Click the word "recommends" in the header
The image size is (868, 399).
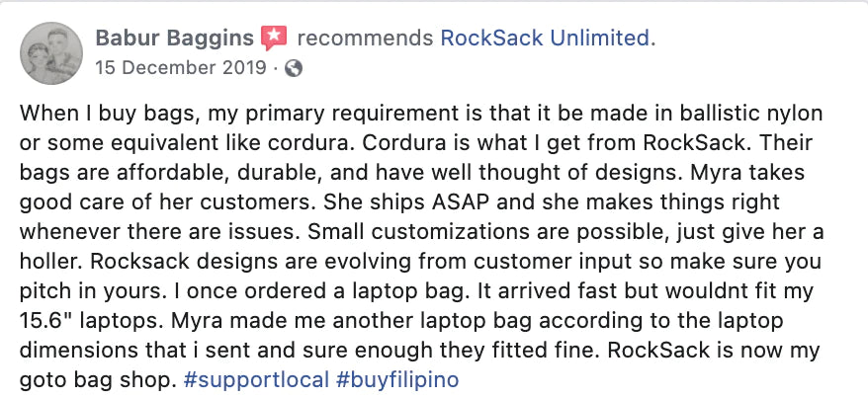(365, 39)
